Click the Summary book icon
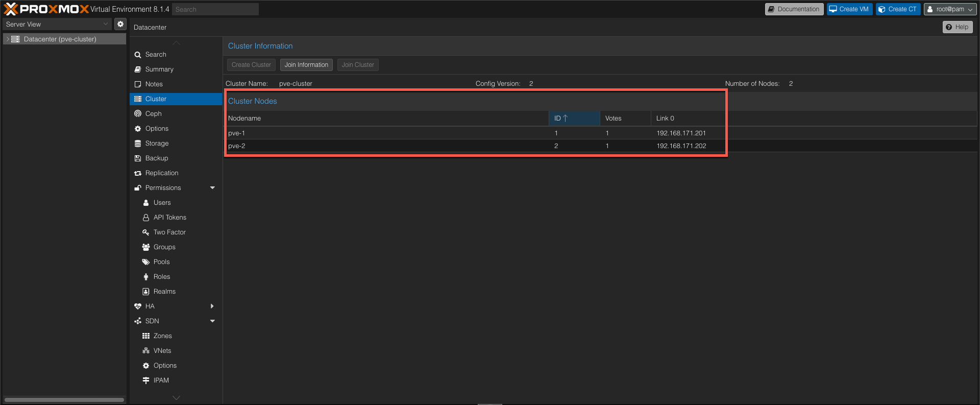 pos(138,69)
